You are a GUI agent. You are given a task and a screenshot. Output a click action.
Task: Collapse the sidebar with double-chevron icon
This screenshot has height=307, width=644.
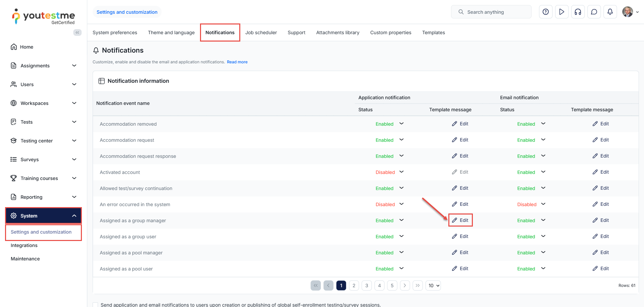pyautogui.click(x=77, y=33)
